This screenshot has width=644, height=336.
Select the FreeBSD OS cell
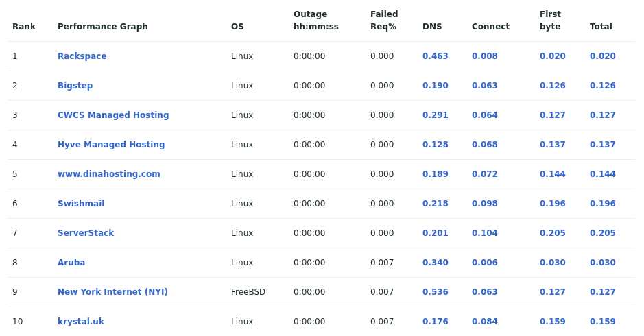pos(248,292)
